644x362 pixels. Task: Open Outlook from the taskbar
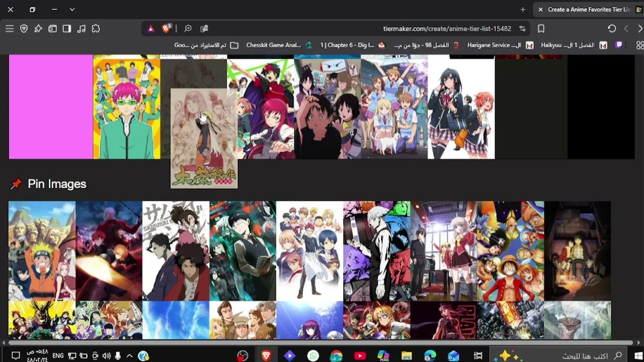tap(453, 355)
